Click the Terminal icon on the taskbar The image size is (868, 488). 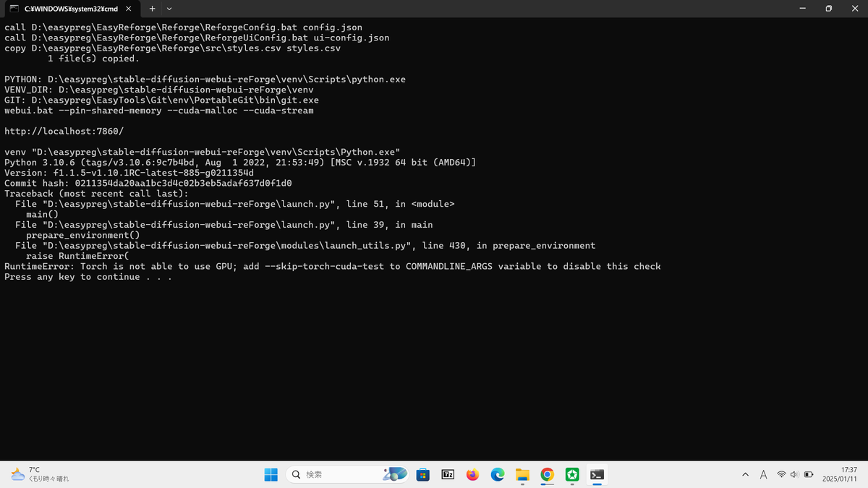597,474
